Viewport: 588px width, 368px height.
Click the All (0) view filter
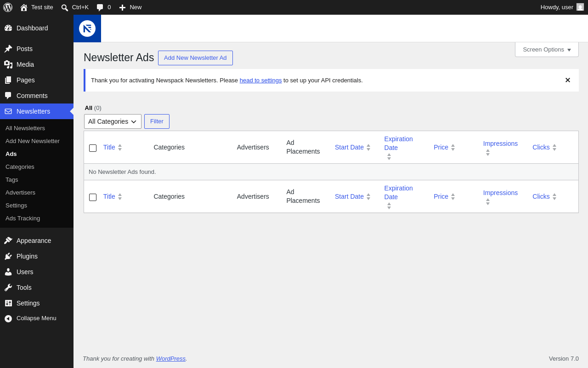click(x=93, y=108)
